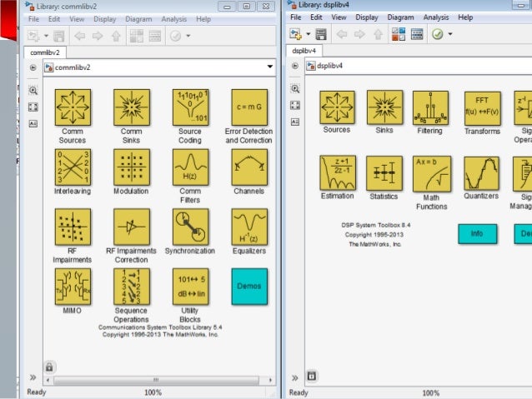Click Library Browser icon in dsplibv4 toolbar
The height and width of the screenshot is (399, 532).
[399, 34]
